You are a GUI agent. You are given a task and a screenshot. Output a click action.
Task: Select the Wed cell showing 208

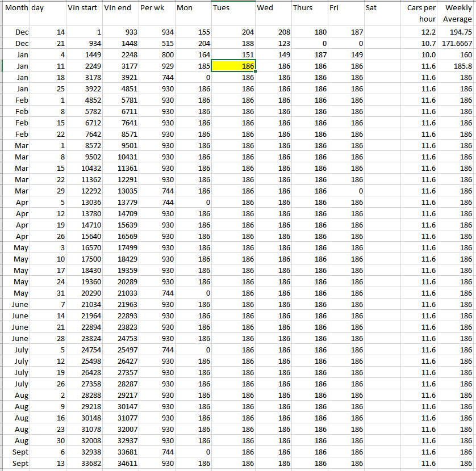(x=274, y=32)
